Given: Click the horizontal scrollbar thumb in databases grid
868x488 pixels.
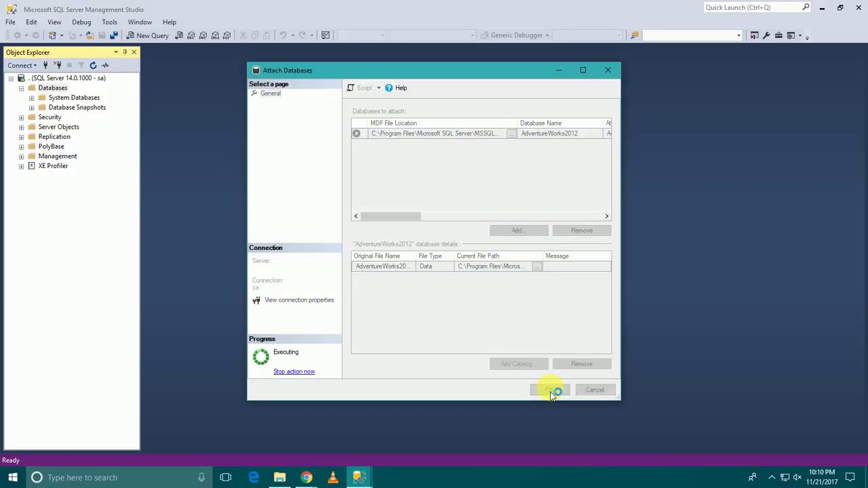Looking at the screenshot, I should tap(391, 216).
